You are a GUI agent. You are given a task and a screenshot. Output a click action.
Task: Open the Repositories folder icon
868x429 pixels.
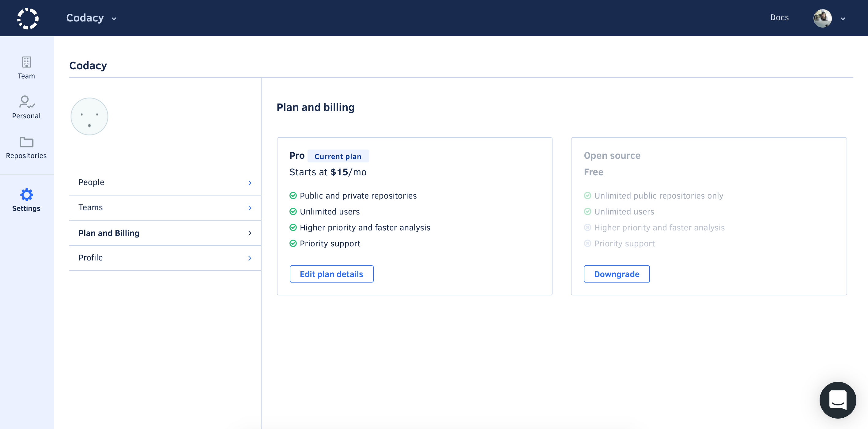(26, 142)
